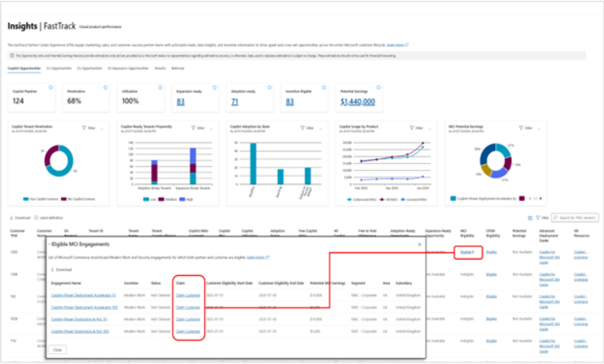Open the Tenants tab

coord(160,69)
